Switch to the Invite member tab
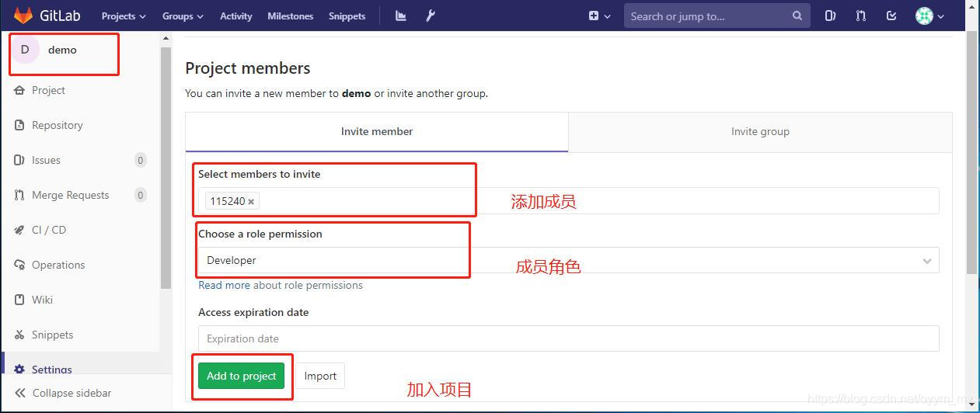Viewport: 980px width, 413px height. 377,131
